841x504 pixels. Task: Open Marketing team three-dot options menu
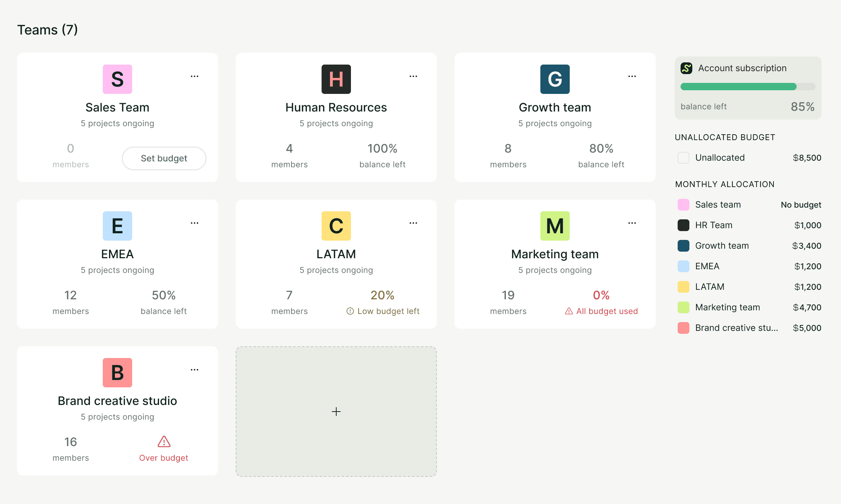point(632,223)
